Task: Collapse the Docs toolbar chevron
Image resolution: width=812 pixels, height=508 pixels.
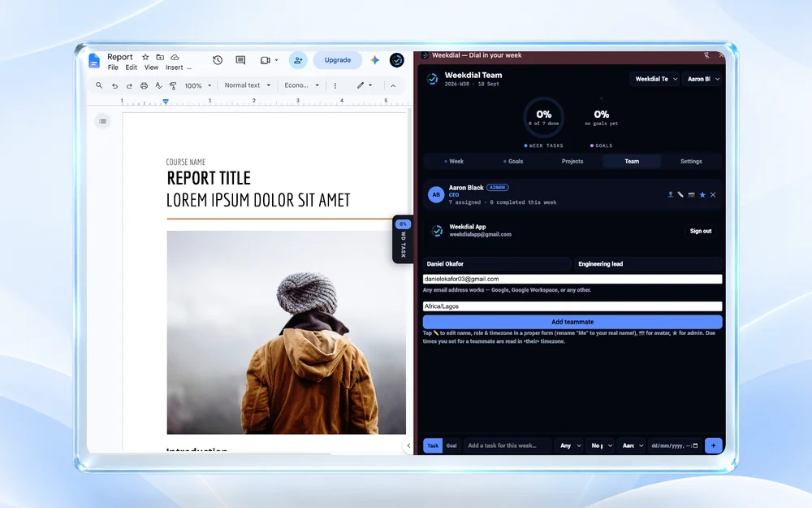Action: coord(393,86)
